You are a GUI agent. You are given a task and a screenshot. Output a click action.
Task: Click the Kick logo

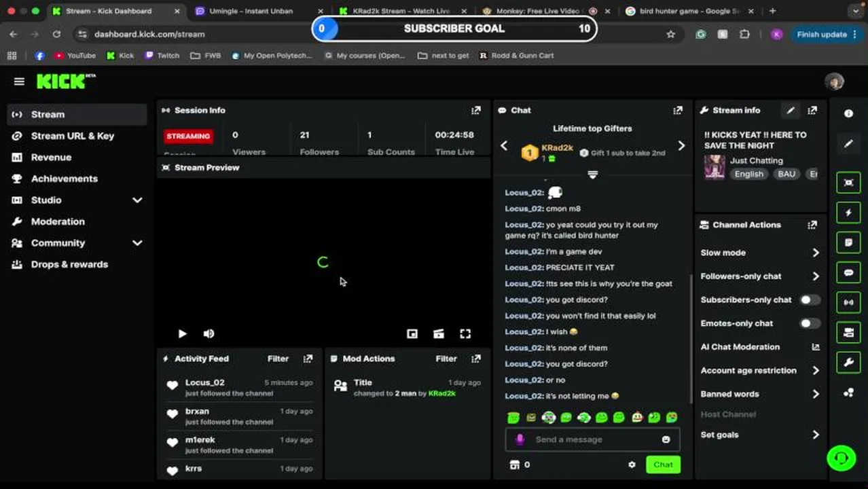65,81
